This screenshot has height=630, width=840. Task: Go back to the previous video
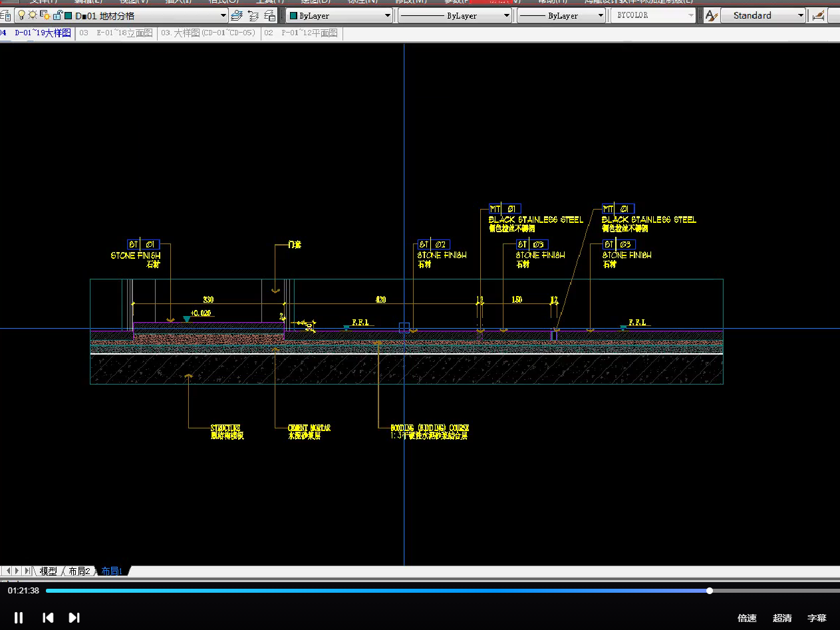(x=48, y=617)
